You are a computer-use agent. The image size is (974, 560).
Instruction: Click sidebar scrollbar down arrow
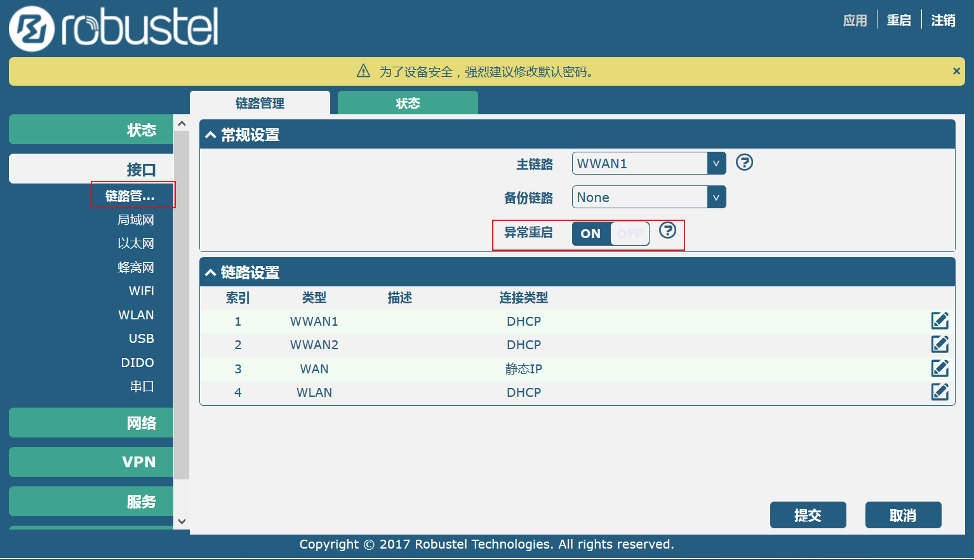click(x=182, y=521)
